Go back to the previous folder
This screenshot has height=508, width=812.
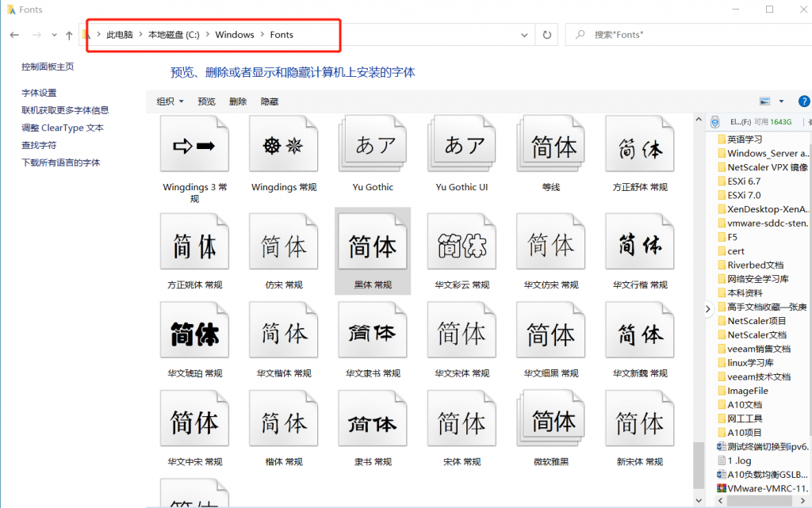[x=14, y=35]
